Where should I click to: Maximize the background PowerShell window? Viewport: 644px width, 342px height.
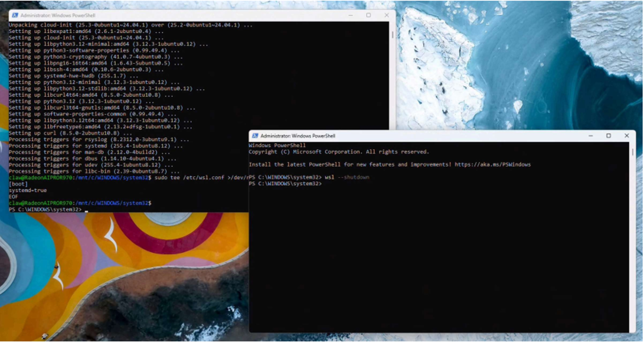tap(368, 15)
